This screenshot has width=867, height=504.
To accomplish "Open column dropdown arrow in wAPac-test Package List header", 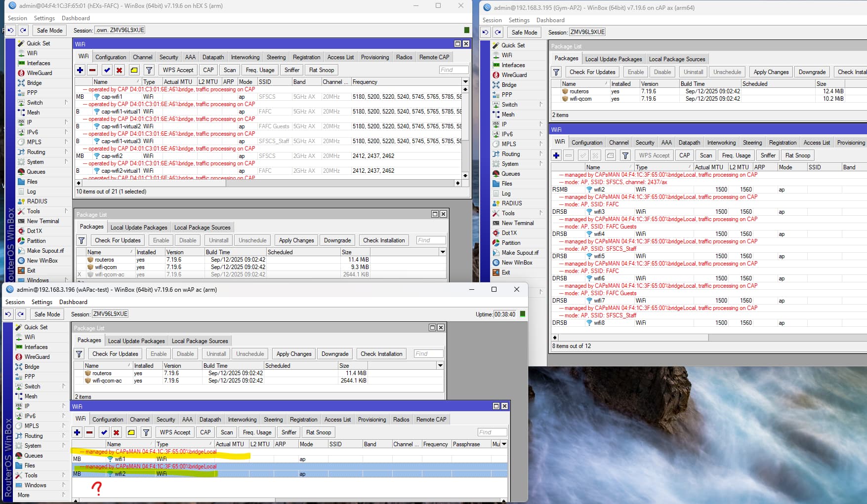I will [x=440, y=366].
